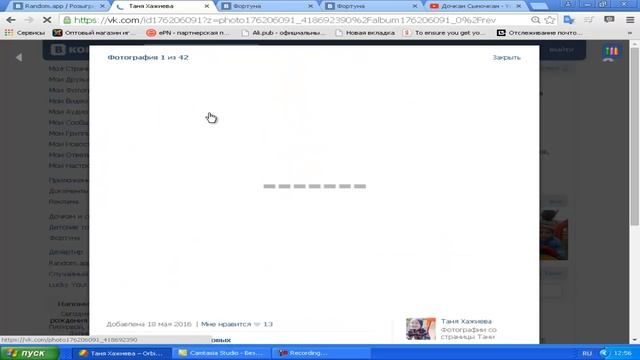
Task: Click the like heart icon near 13
Action: (257, 324)
